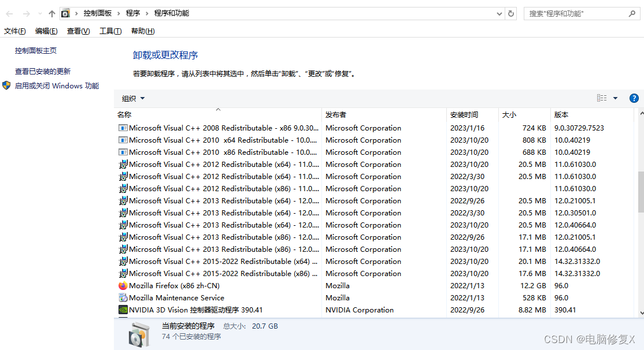Click icon of Visual C++ 2010 x64 row
Viewport: 644px width, 350px height.
(x=123, y=140)
